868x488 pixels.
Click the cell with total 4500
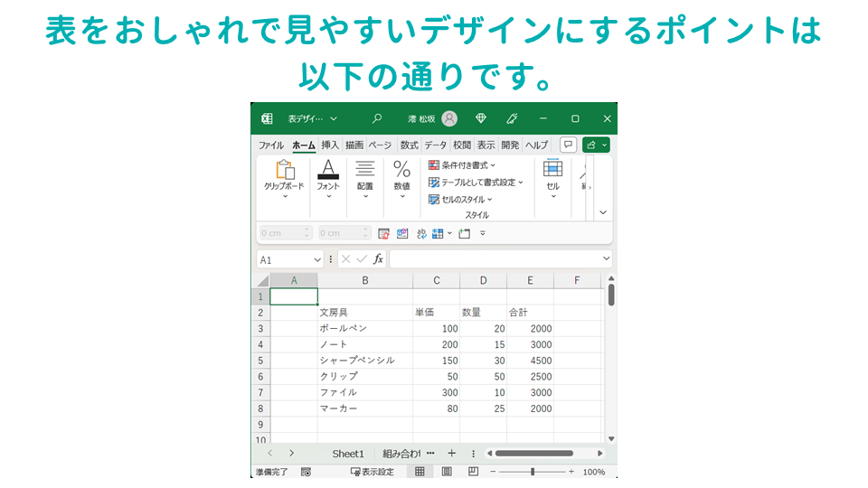click(530, 361)
